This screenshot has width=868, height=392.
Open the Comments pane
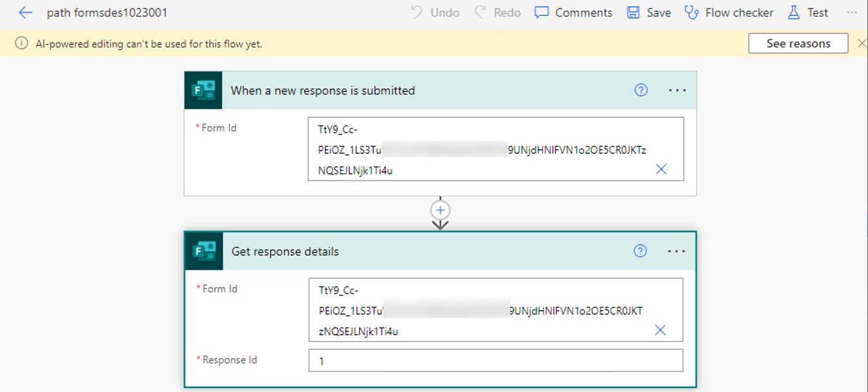(x=574, y=13)
